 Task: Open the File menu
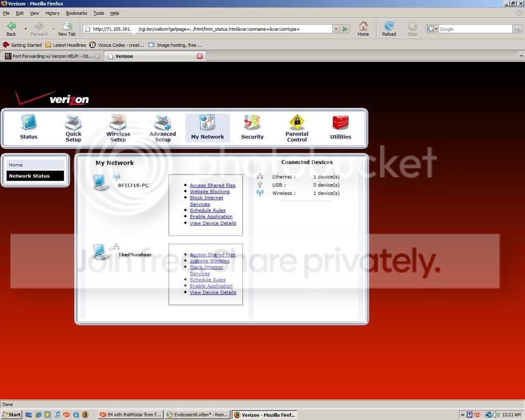pyautogui.click(x=6, y=13)
